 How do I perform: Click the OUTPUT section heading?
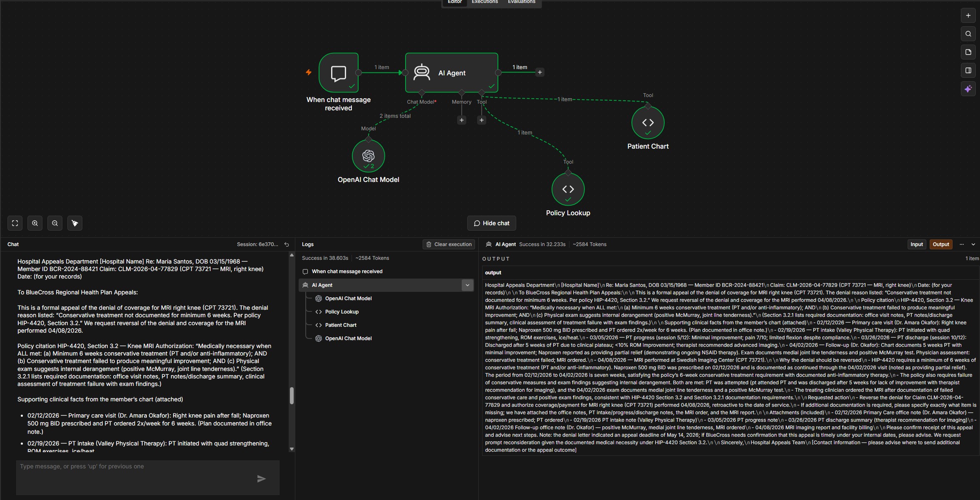[x=496, y=259]
